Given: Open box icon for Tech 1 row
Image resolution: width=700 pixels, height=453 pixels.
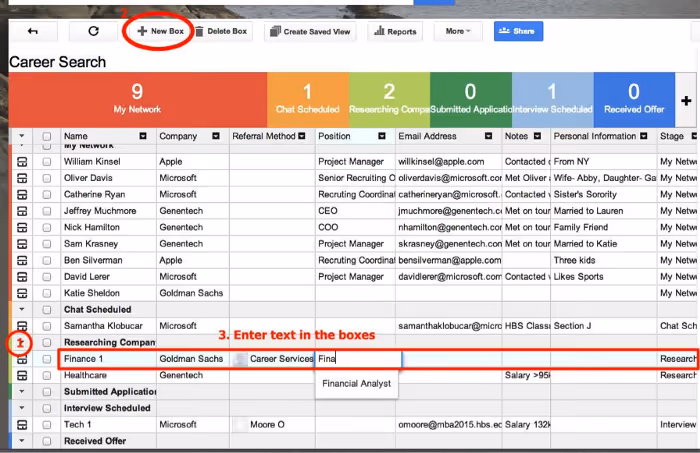Looking at the screenshot, I should tap(22, 425).
